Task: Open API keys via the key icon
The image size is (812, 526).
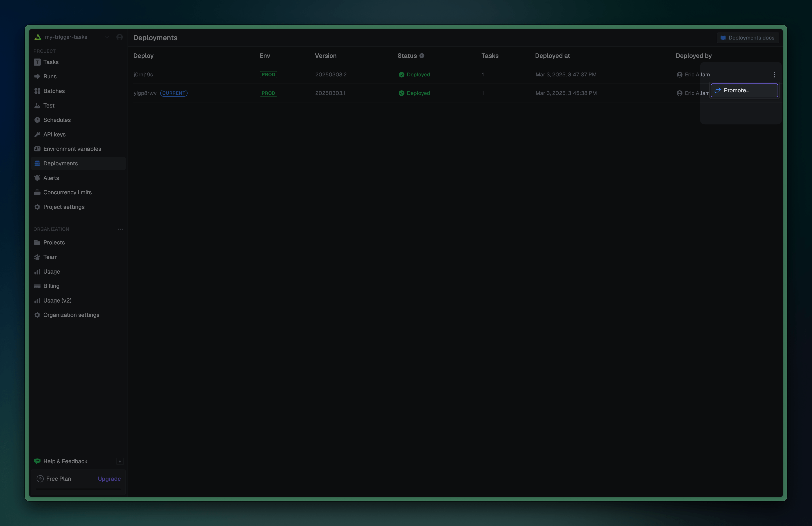Action: [38, 134]
